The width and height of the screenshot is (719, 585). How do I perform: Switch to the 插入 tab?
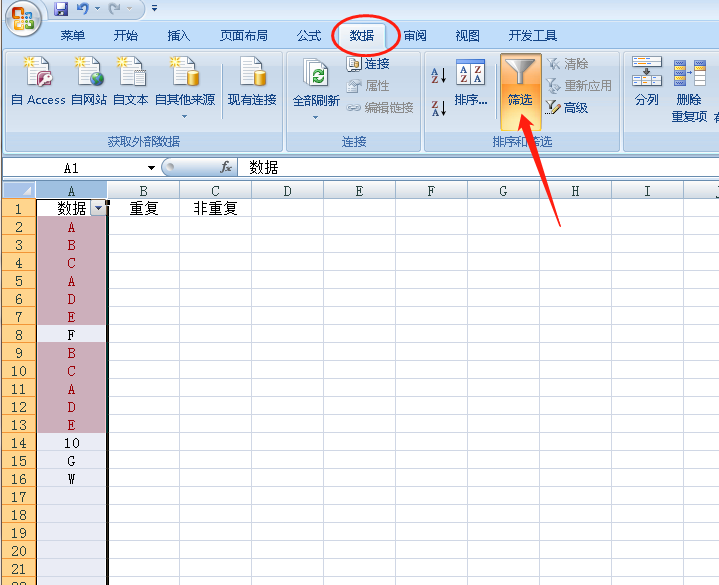point(178,35)
